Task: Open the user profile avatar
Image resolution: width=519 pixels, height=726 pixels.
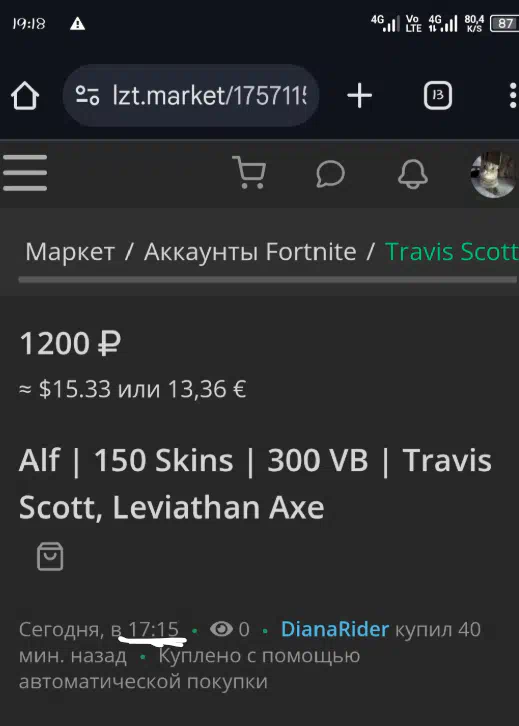Action: click(494, 174)
